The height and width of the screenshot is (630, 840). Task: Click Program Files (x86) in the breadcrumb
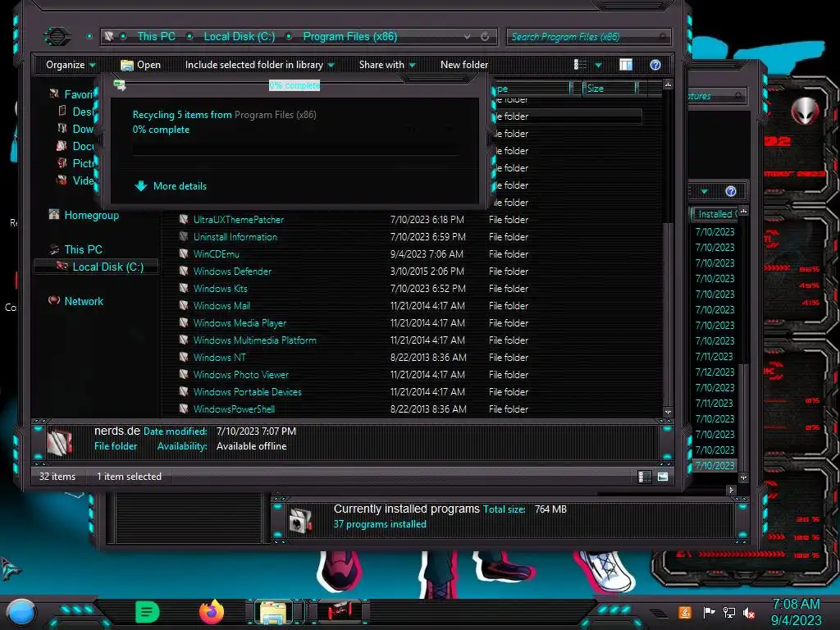[349, 36]
